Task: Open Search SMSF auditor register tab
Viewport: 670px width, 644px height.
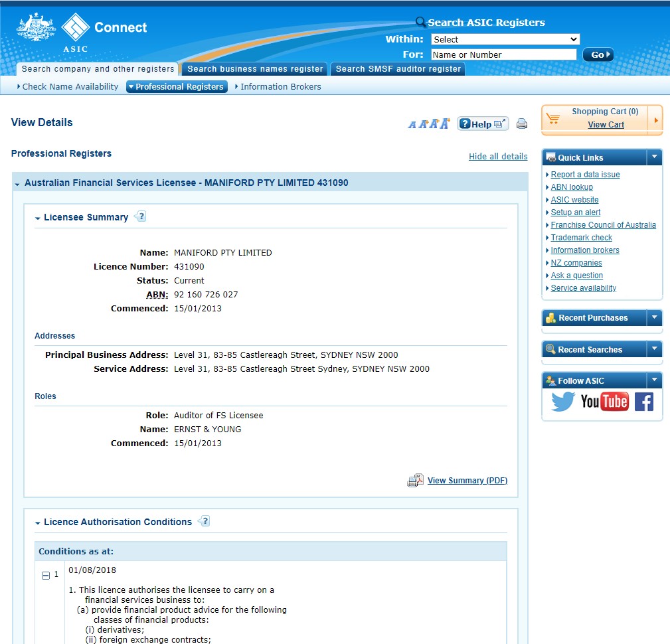Action: 398,69
